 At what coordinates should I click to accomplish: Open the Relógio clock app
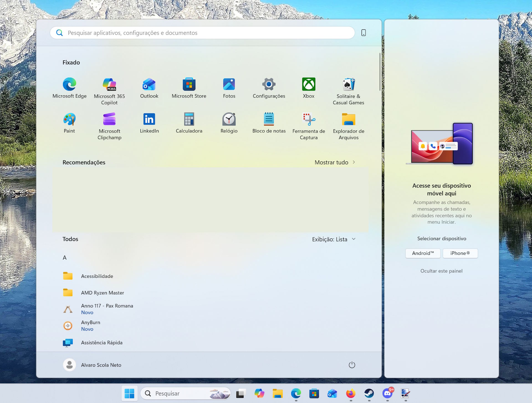229,123
